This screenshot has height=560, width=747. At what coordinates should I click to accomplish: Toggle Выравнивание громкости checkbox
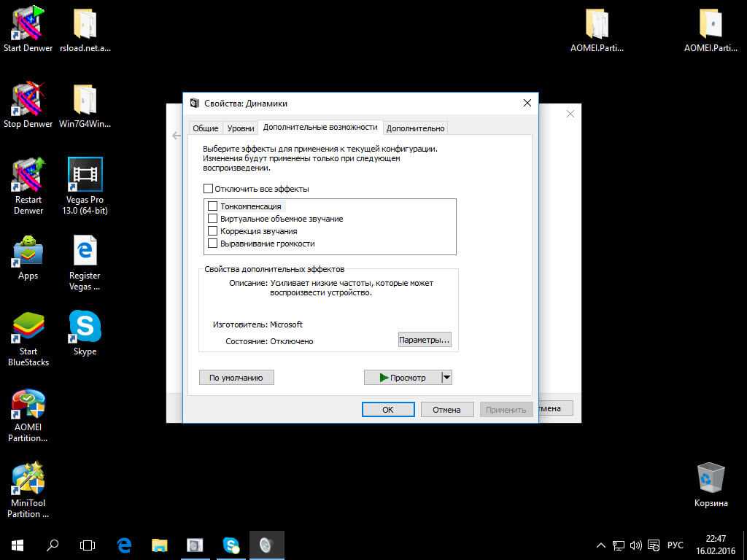coord(213,244)
